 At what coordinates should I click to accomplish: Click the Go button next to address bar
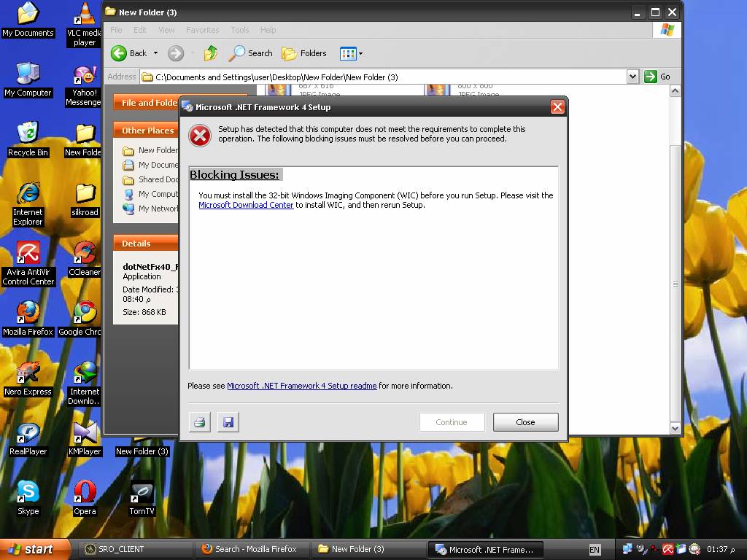tap(657, 77)
